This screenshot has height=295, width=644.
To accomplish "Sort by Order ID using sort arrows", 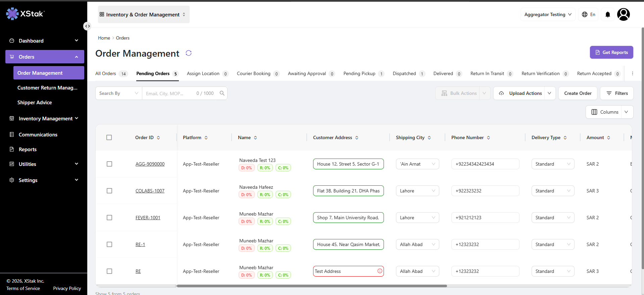I will (158, 137).
